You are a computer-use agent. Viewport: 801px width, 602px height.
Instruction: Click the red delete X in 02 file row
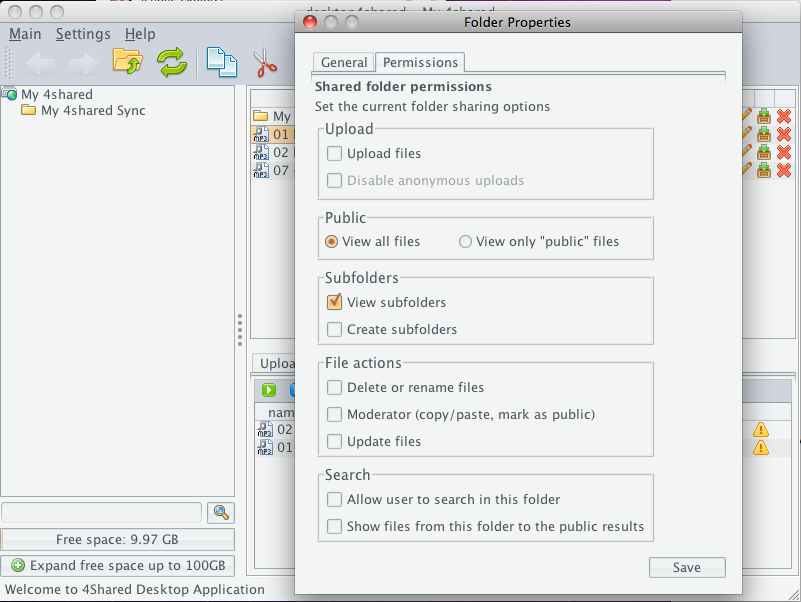pos(784,152)
